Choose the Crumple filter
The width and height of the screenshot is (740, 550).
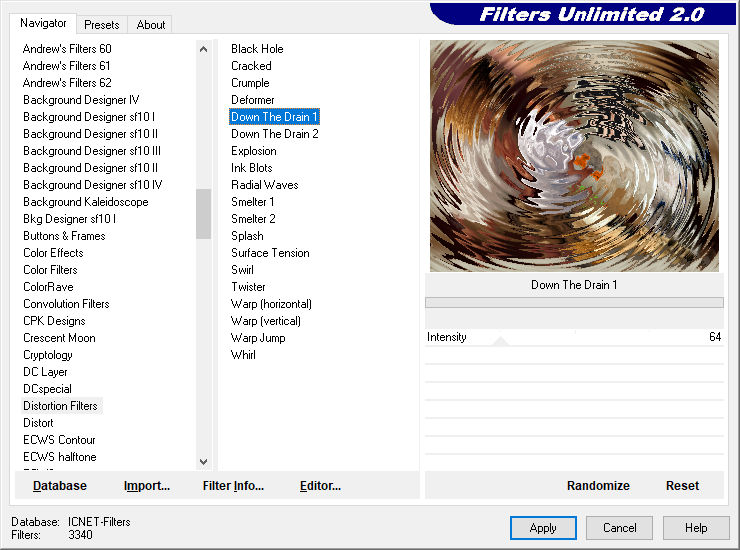(250, 83)
